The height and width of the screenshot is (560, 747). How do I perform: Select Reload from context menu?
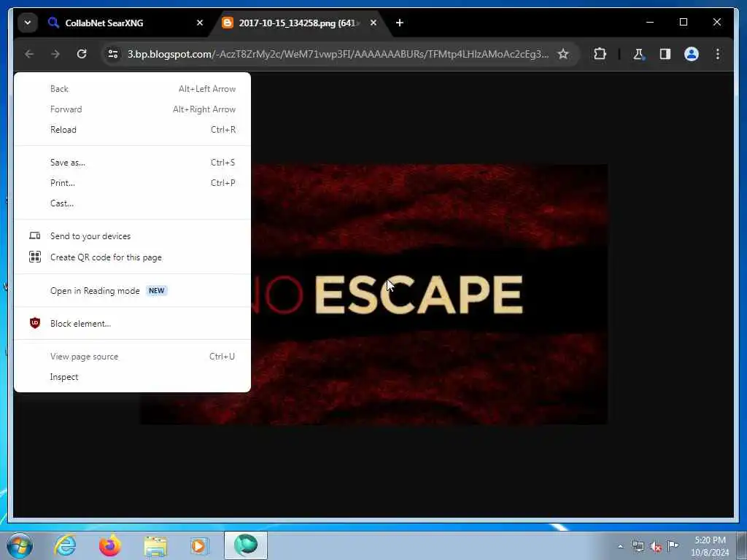coord(133,130)
